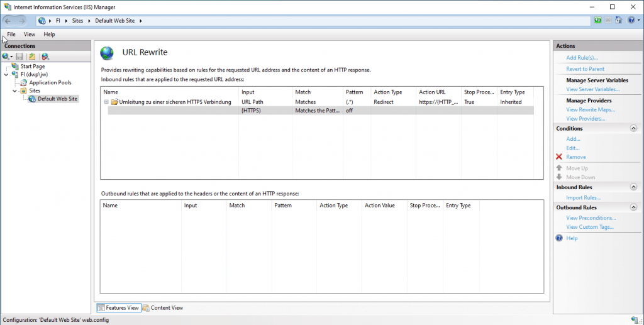Click the rule folder icon beside Umleitung rule

pyautogui.click(x=114, y=102)
